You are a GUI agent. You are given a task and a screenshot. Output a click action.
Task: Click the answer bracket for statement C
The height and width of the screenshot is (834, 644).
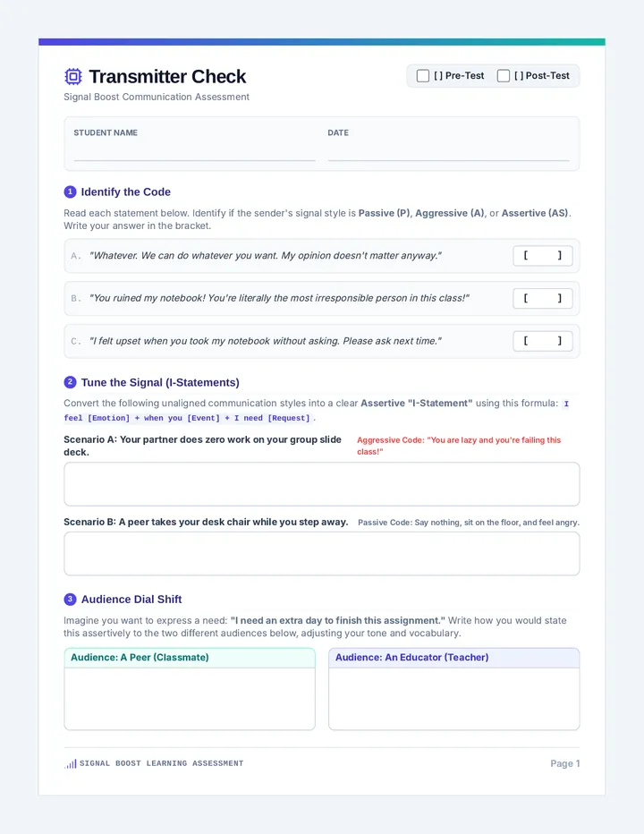pos(542,341)
